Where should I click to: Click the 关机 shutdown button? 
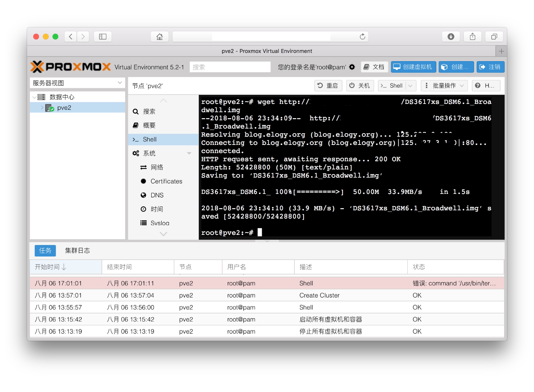point(360,85)
